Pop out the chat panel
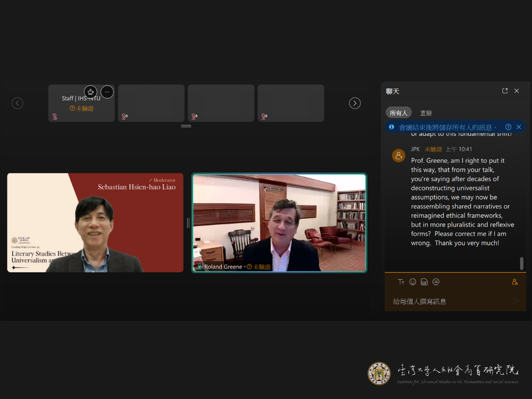This screenshot has height=399, width=532. [x=505, y=91]
